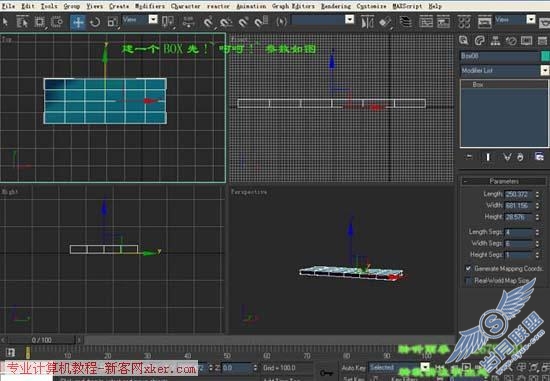Select Box in the modifier stack

[478, 85]
